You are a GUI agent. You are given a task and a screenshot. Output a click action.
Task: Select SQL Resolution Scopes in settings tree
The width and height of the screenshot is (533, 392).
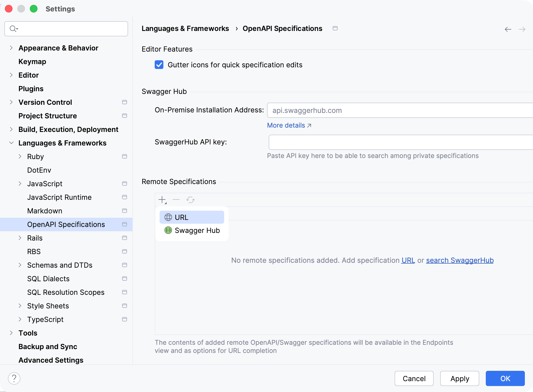click(66, 292)
